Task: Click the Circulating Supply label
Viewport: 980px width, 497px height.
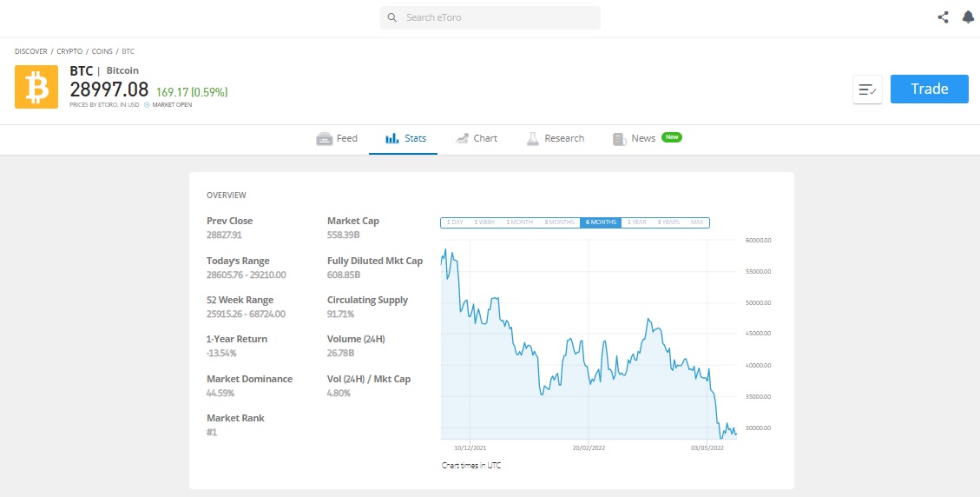Action: click(x=367, y=300)
